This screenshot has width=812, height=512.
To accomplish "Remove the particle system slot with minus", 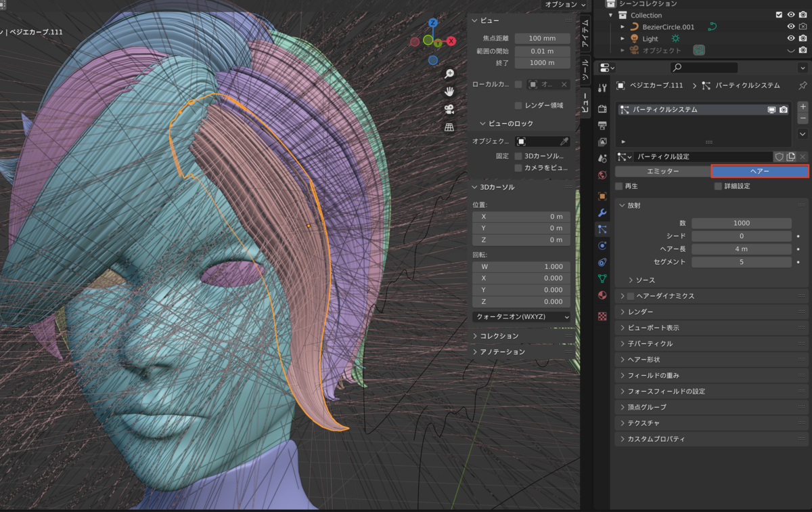I will click(803, 119).
